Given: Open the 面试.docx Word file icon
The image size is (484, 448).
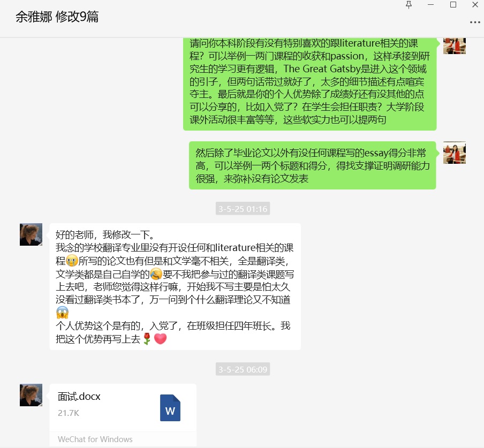Looking at the screenshot, I should point(170,407).
